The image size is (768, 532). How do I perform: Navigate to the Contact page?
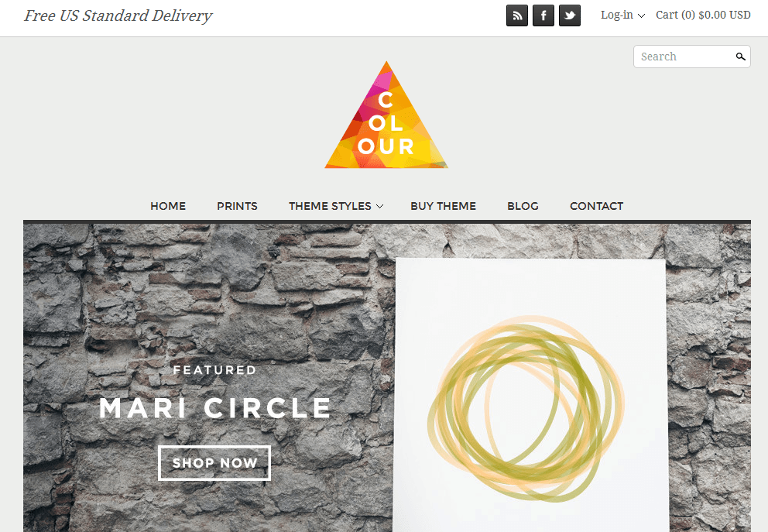[597, 206]
